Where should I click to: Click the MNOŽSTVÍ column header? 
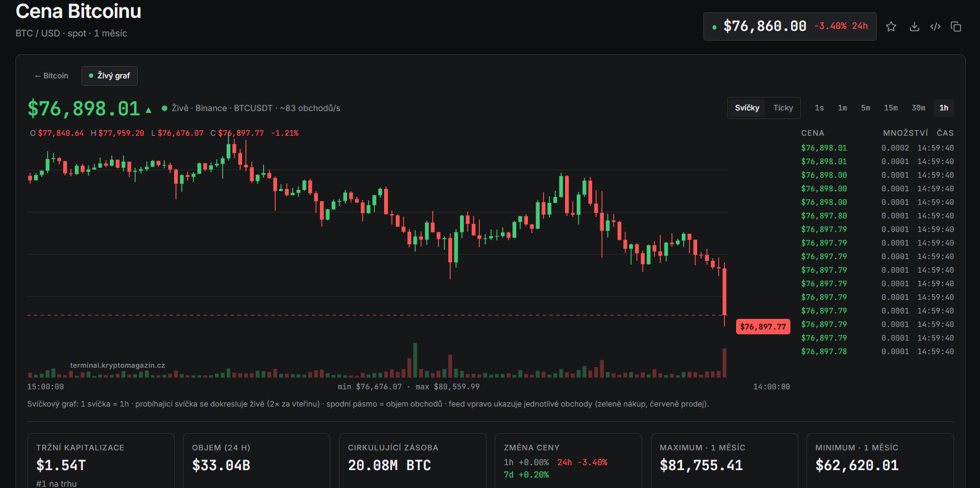click(905, 133)
